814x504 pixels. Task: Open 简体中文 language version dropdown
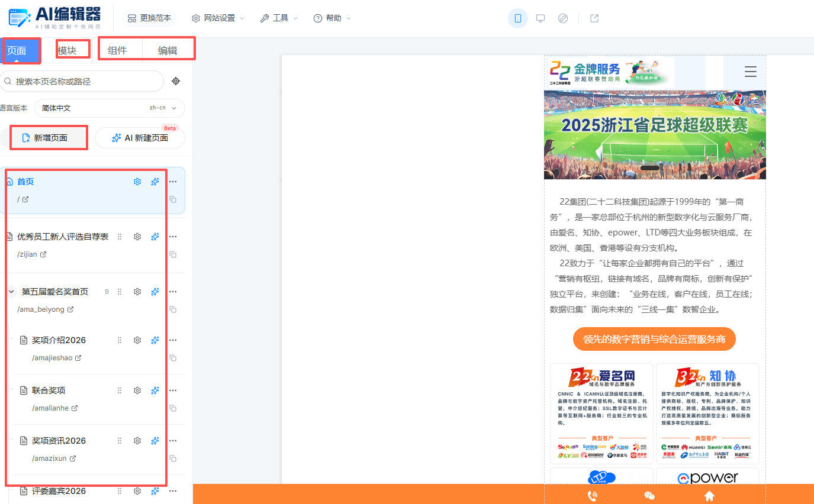110,108
